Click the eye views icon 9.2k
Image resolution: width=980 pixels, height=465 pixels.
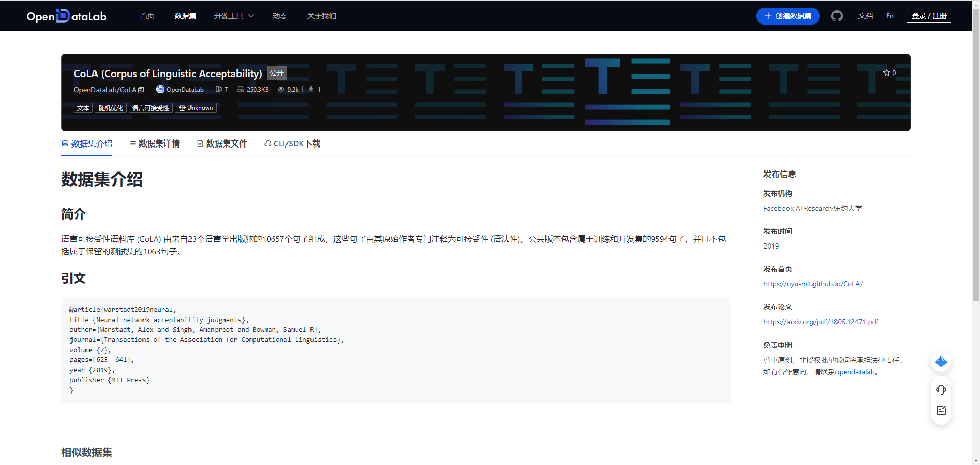click(x=281, y=89)
